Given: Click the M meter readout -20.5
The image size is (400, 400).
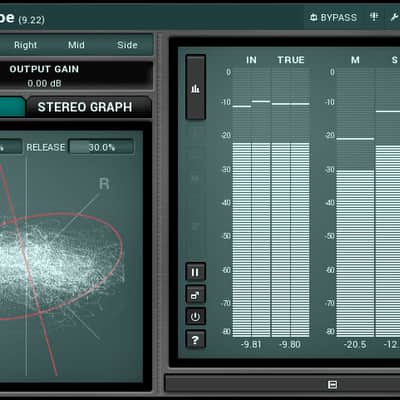Looking at the screenshot, I should tap(355, 344).
